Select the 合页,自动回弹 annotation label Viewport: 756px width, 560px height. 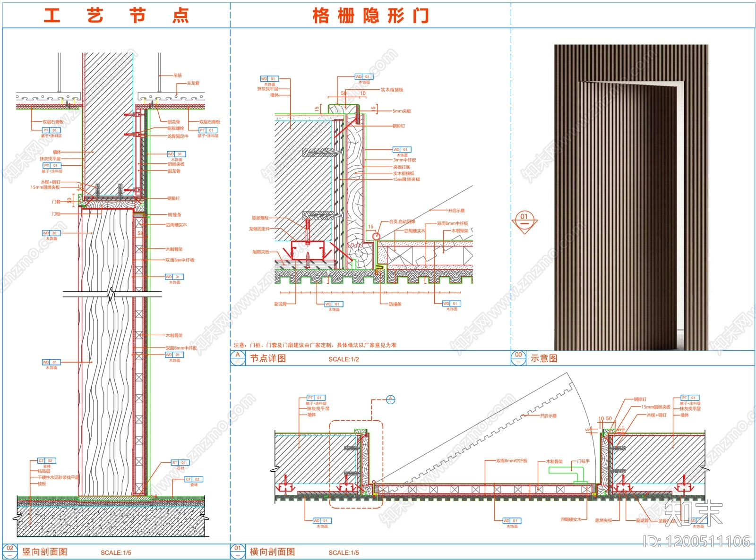(x=402, y=221)
